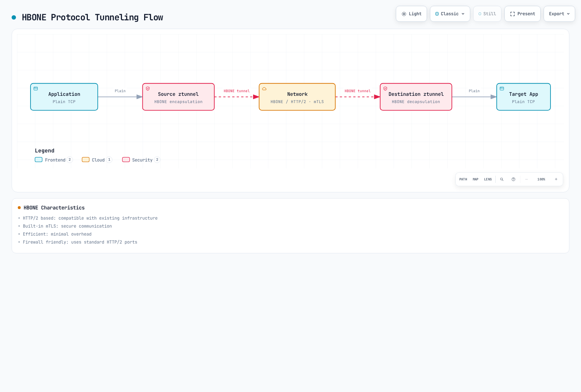Filter by Cloud legend swatch
581x392 pixels.
(x=86, y=160)
